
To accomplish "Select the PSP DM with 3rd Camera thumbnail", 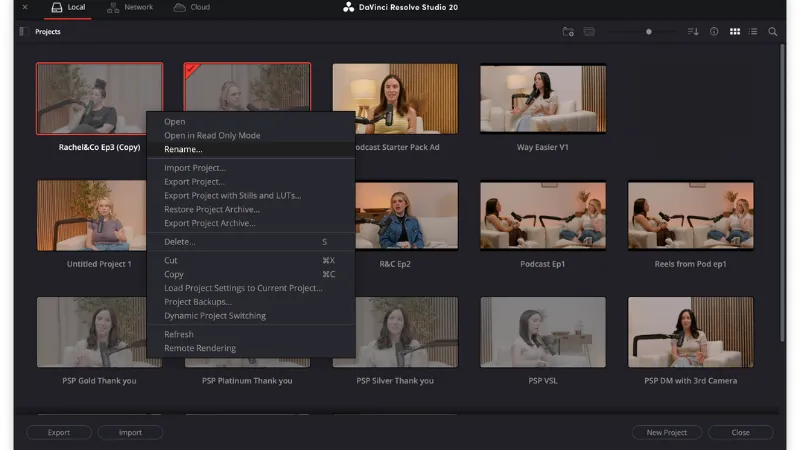I will pos(690,332).
